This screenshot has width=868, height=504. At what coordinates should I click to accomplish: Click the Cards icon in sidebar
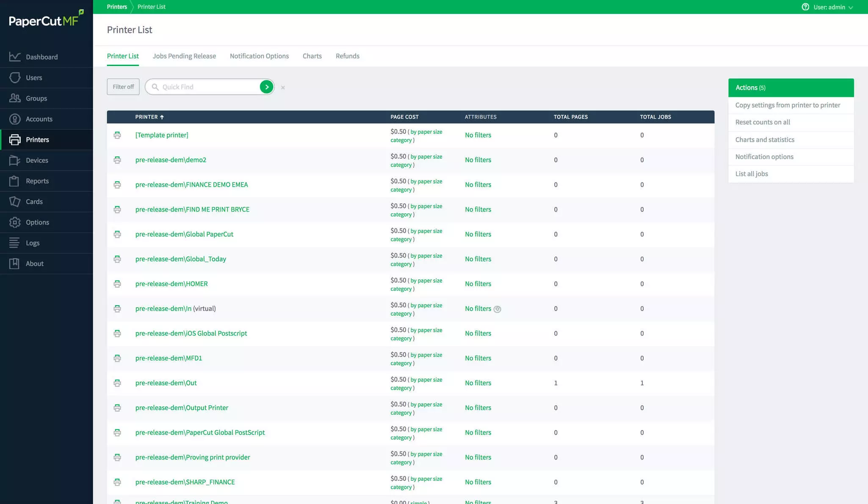[x=15, y=201]
